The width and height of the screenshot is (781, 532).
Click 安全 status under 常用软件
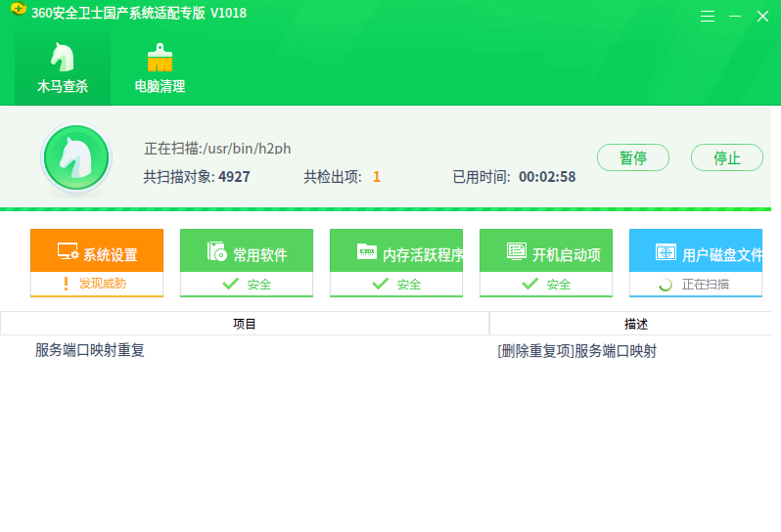click(x=247, y=285)
